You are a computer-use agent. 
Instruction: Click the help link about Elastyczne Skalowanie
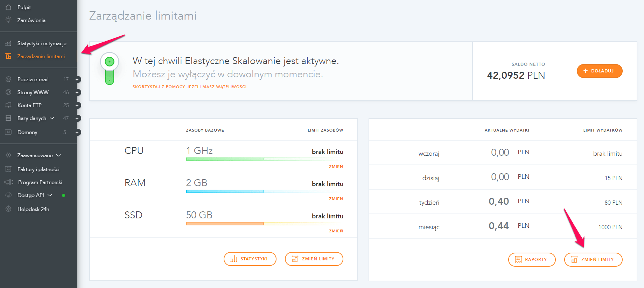[190, 87]
